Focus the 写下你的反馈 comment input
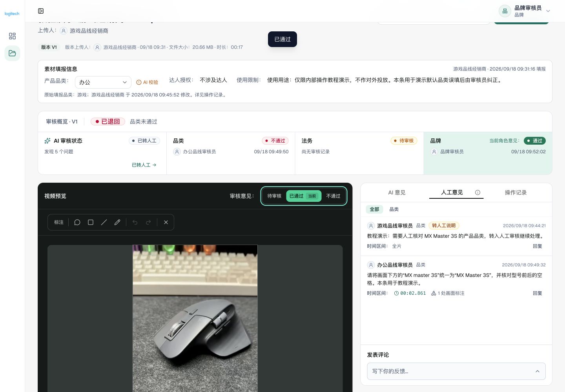 click(456, 371)
